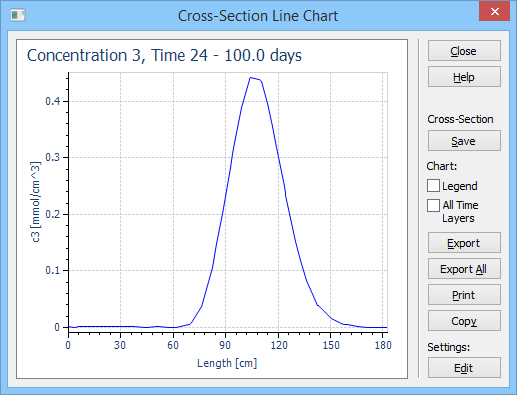Click the Close button
This screenshot has width=517, height=395.
pyautogui.click(x=464, y=51)
